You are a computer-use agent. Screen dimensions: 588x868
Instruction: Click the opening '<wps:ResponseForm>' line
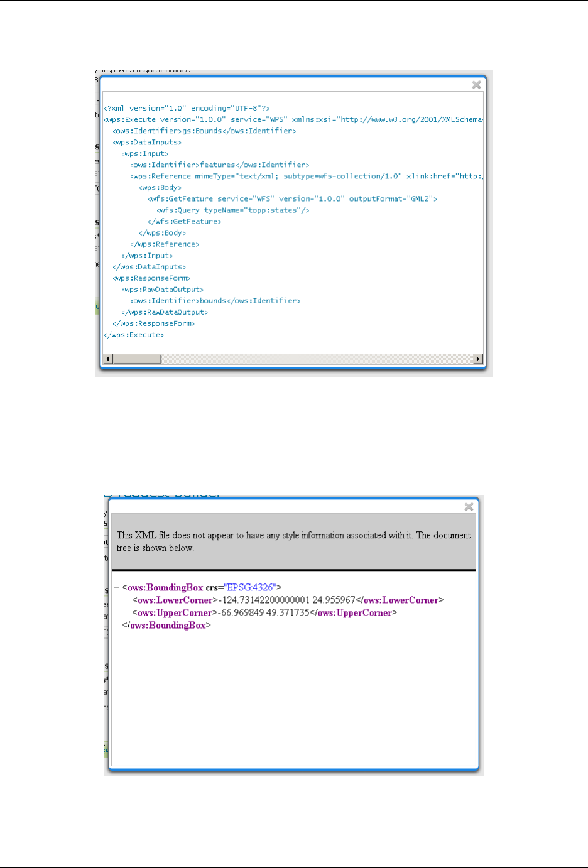coord(151,278)
